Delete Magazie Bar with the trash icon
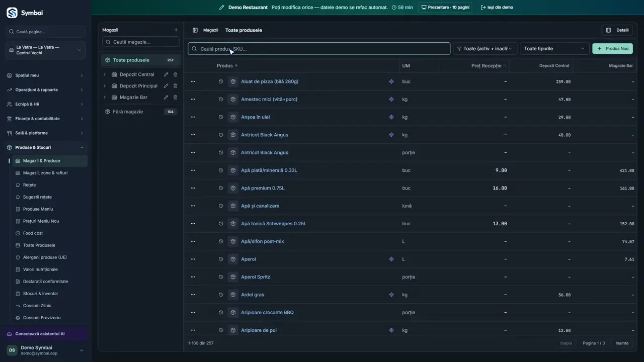 point(176,98)
